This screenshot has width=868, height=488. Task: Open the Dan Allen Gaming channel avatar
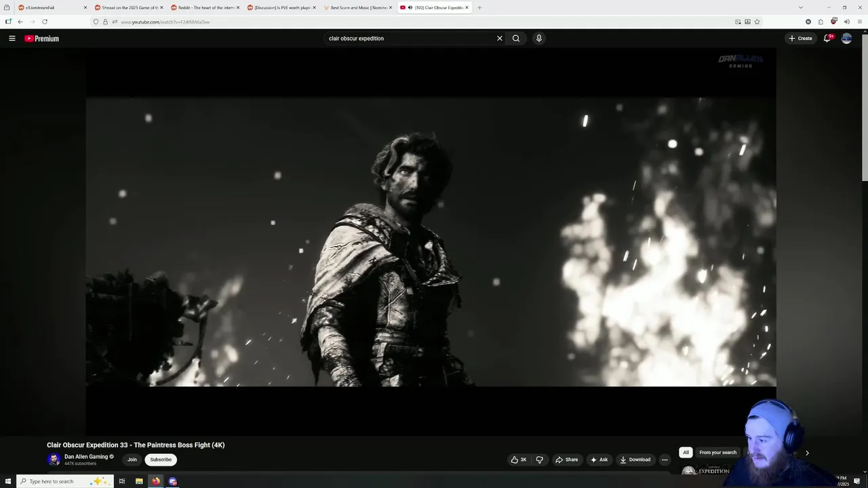54,460
